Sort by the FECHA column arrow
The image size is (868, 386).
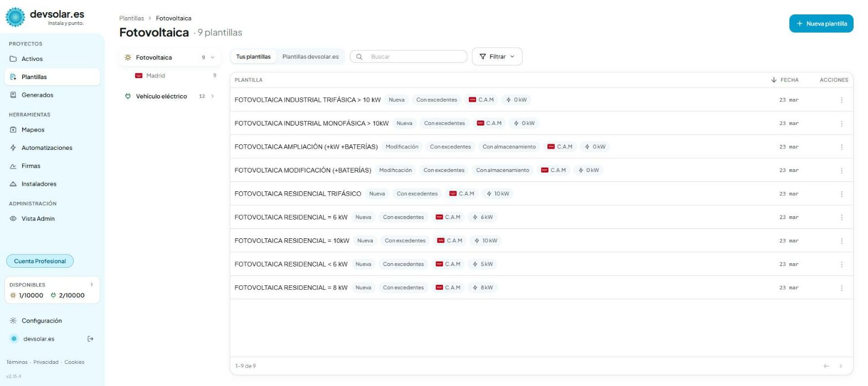pyautogui.click(x=774, y=80)
